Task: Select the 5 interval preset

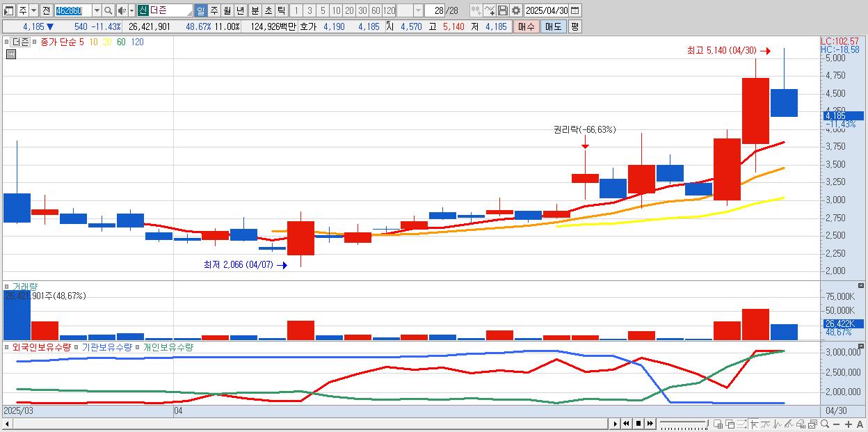Action: 323,10
